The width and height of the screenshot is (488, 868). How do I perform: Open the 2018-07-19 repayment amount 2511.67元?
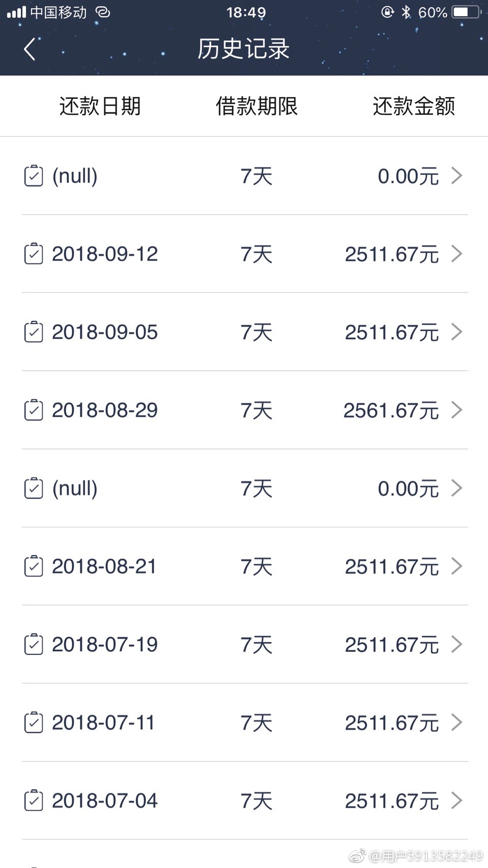point(391,644)
